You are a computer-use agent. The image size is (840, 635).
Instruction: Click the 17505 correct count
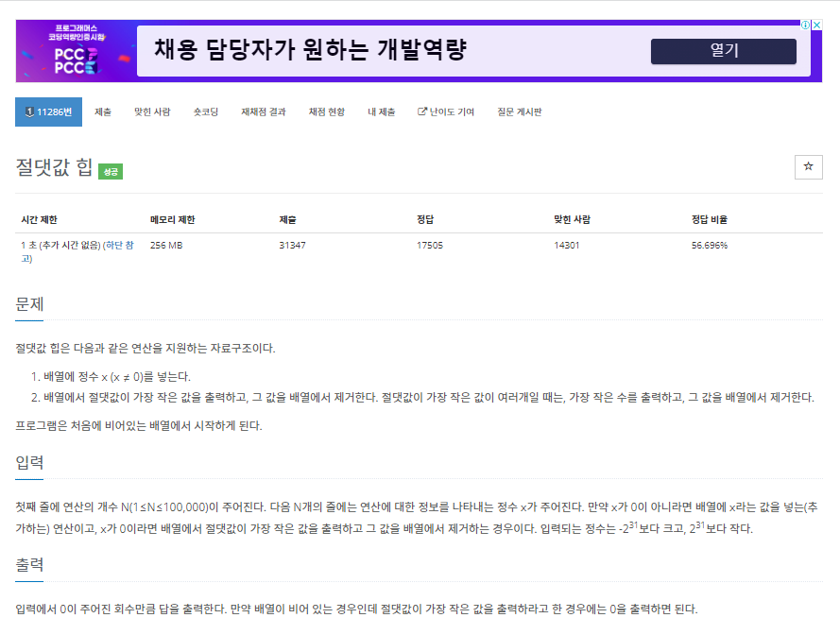pyautogui.click(x=430, y=246)
